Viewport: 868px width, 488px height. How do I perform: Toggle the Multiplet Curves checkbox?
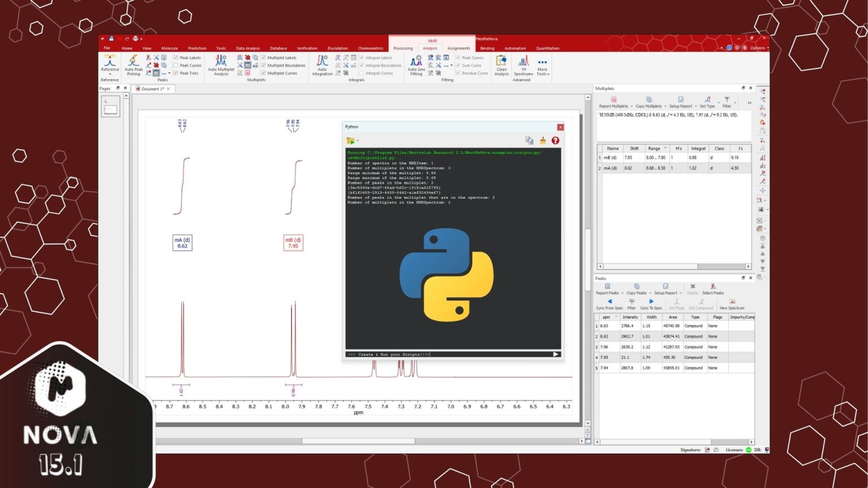click(263, 73)
